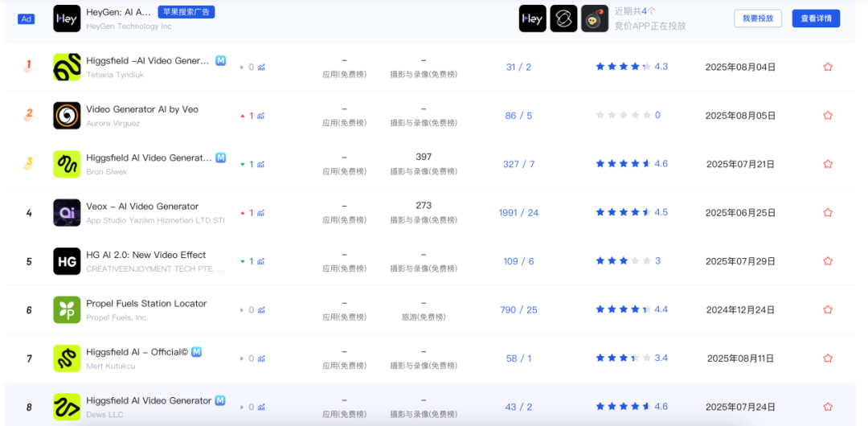
Task: Click the Higgsfield AI Official app icon
Action: pos(67,358)
